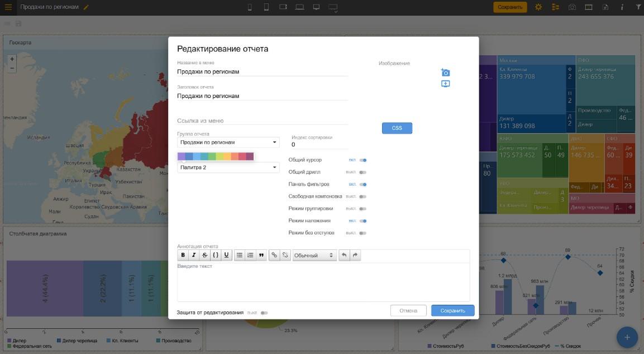Click the color palette preview strip
The height and width of the screenshot is (354, 644).
click(x=216, y=156)
